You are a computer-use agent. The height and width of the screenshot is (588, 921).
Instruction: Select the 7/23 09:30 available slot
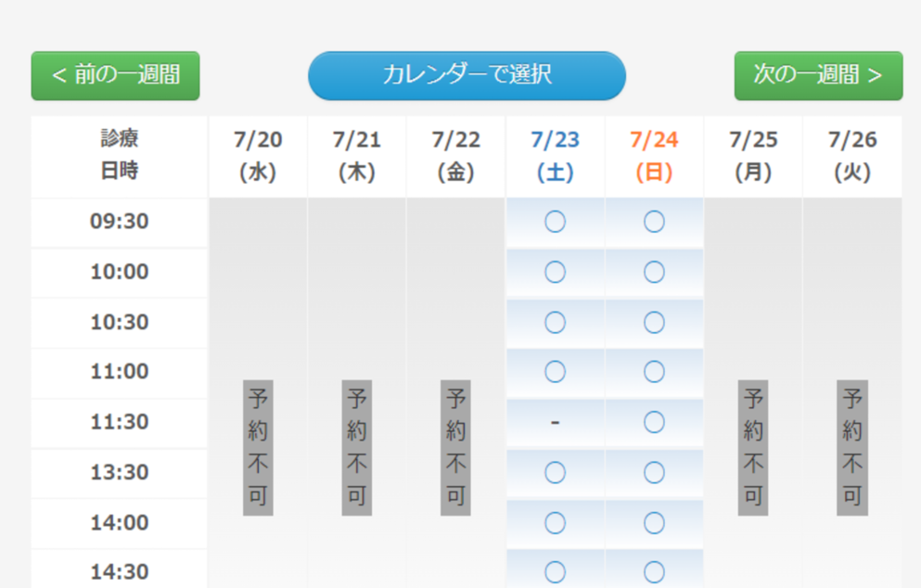(x=555, y=223)
